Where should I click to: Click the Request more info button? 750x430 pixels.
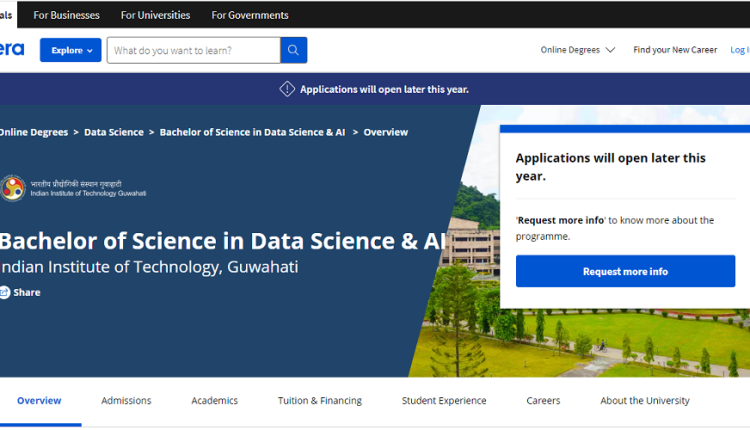pyautogui.click(x=625, y=271)
